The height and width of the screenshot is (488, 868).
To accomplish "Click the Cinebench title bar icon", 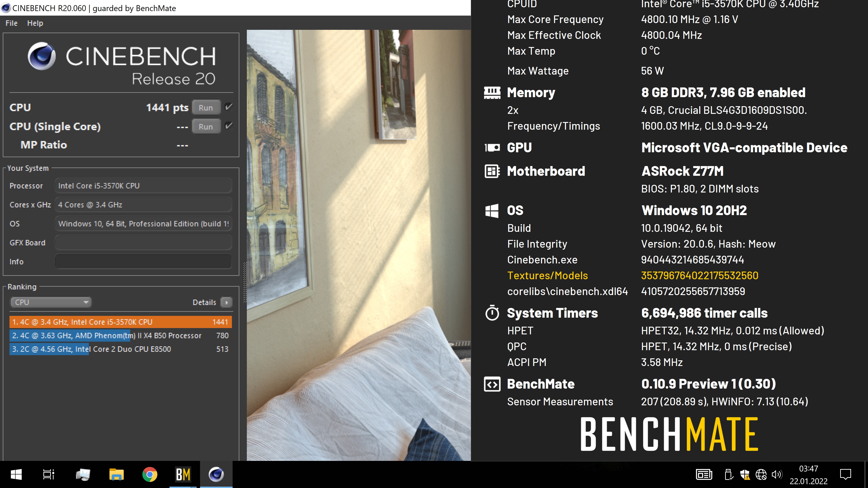I will (x=6, y=8).
